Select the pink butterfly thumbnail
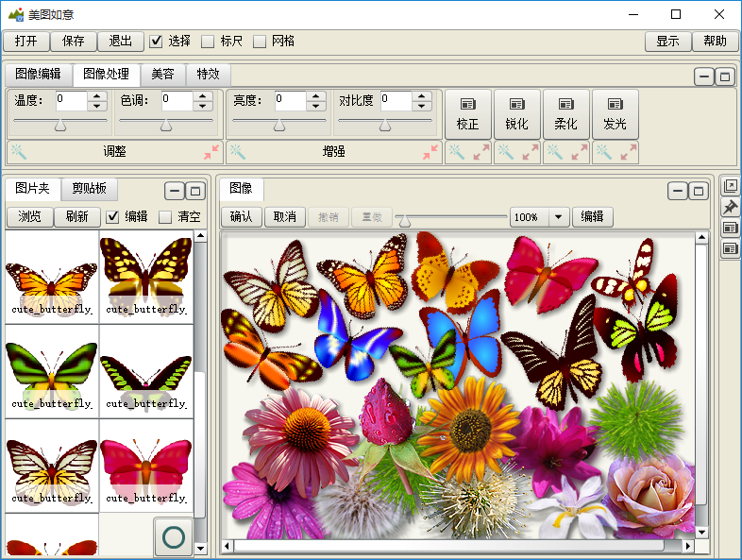 point(146,466)
